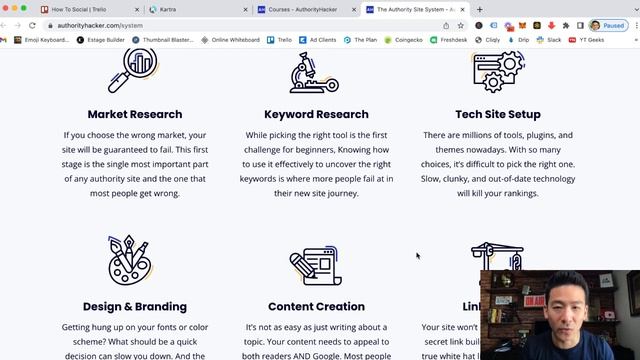Open the Trello bookmark
640x360 pixels.
[x=280, y=40]
